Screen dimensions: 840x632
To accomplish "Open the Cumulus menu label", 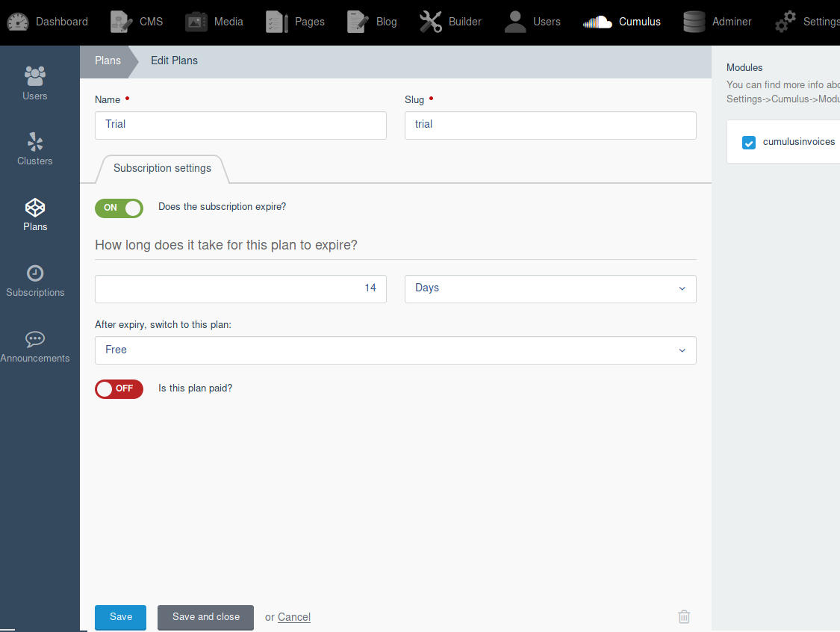I will point(640,22).
